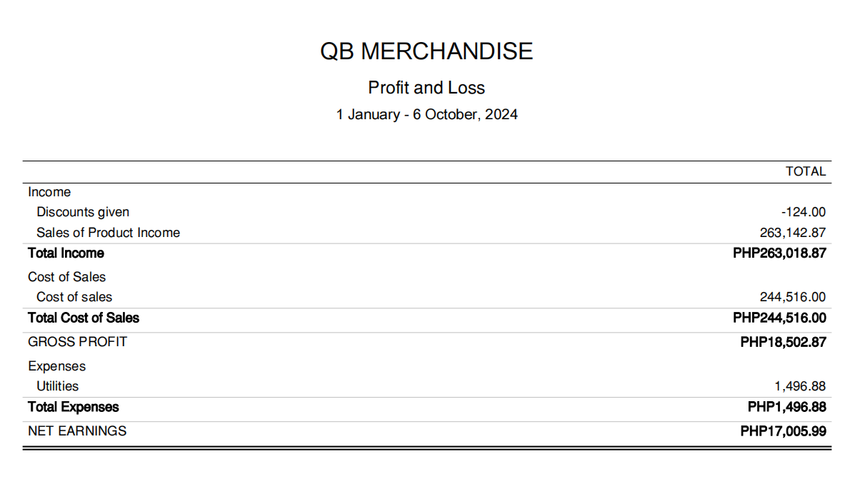Select the Total Cost of Sales label

pos(84,318)
